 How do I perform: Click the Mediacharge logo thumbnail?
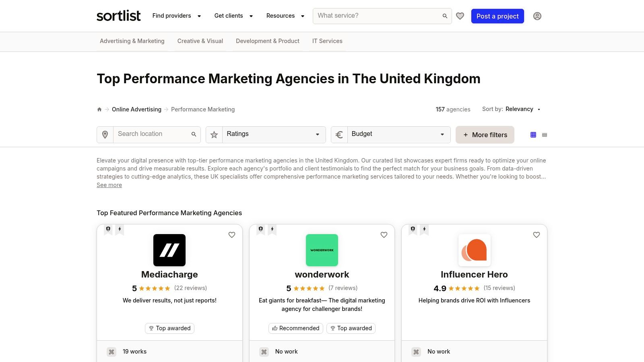169,250
